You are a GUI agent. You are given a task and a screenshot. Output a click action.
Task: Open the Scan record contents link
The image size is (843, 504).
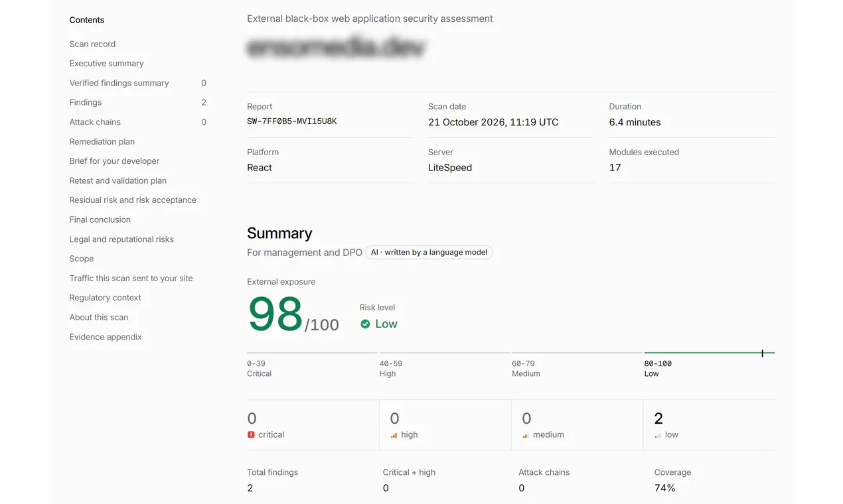click(92, 44)
